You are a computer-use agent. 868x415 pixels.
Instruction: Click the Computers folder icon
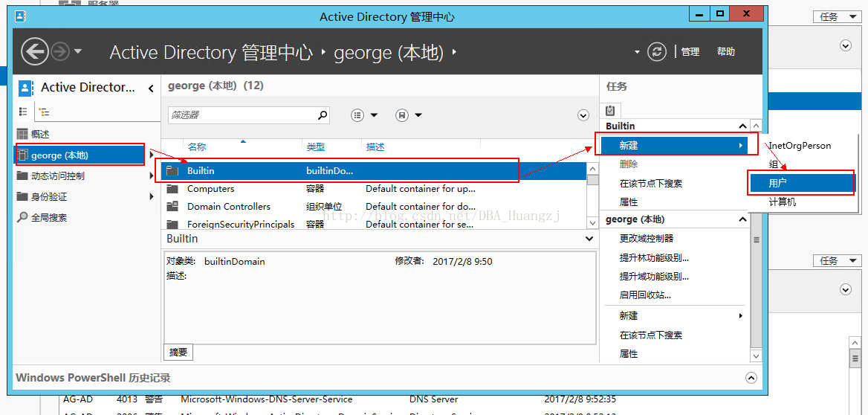tap(172, 189)
